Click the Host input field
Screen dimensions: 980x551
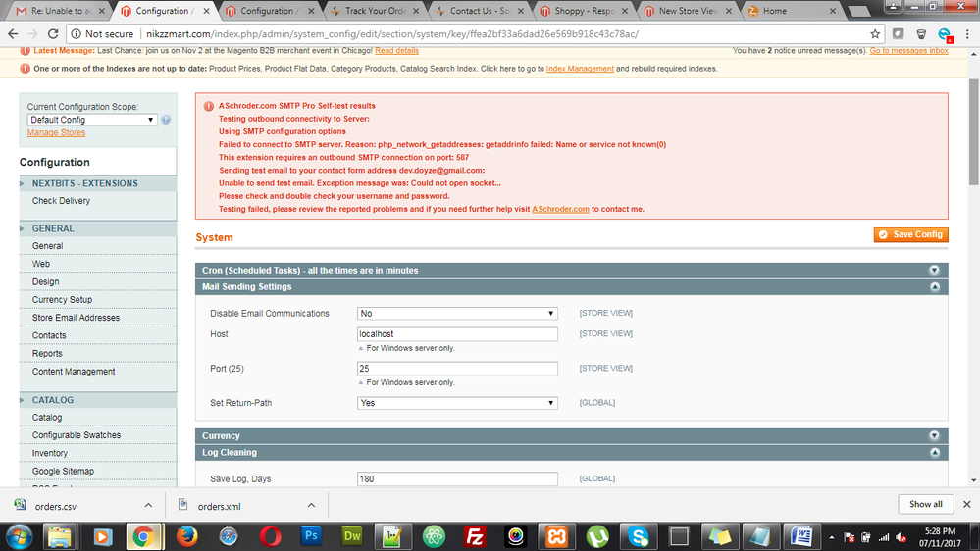[457, 334]
